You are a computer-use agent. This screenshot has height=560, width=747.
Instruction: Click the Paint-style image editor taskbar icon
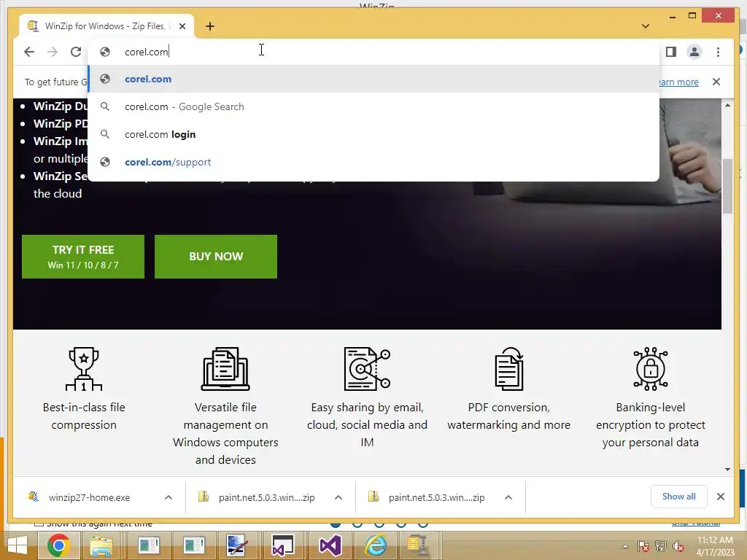click(237, 545)
